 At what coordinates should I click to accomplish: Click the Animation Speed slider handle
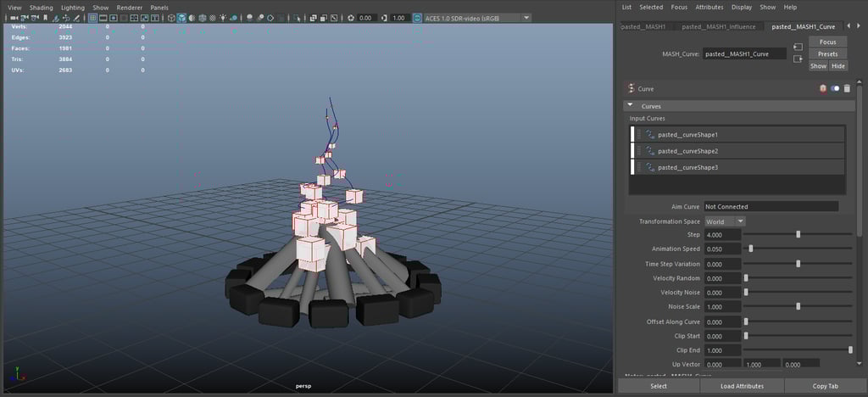tap(751, 249)
